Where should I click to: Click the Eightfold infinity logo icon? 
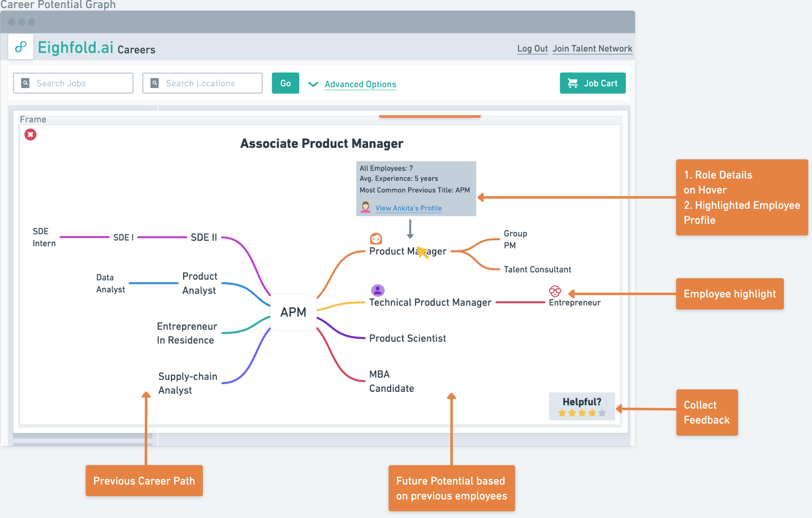(21, 47)
